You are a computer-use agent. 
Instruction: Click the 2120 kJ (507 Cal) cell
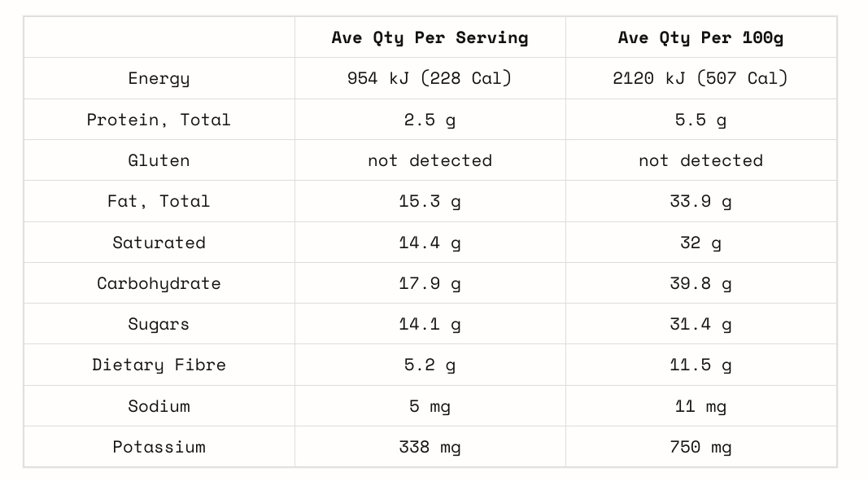point(700,78)
